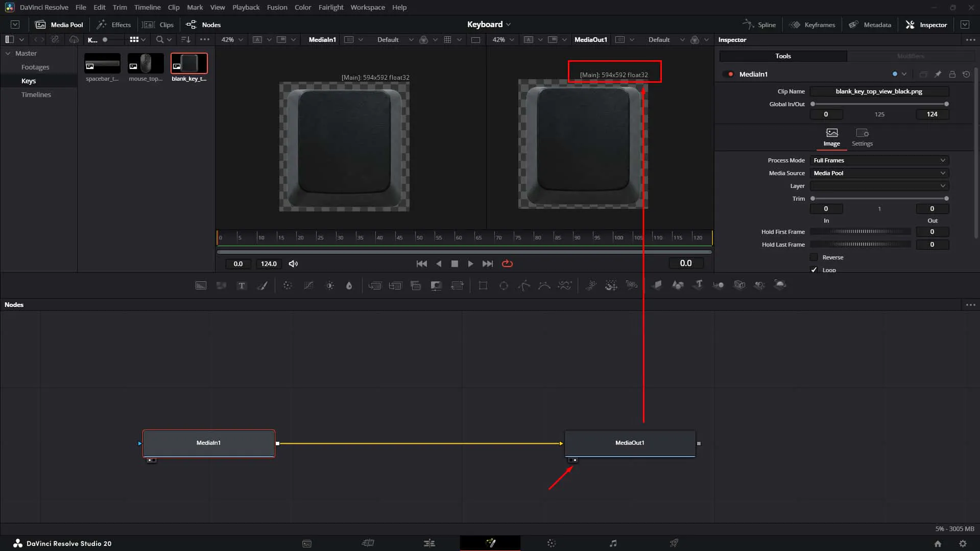The width and height of the screenshot is (980, 551).
Task: Uncheck the Loop checkbox
Action: 814,270
